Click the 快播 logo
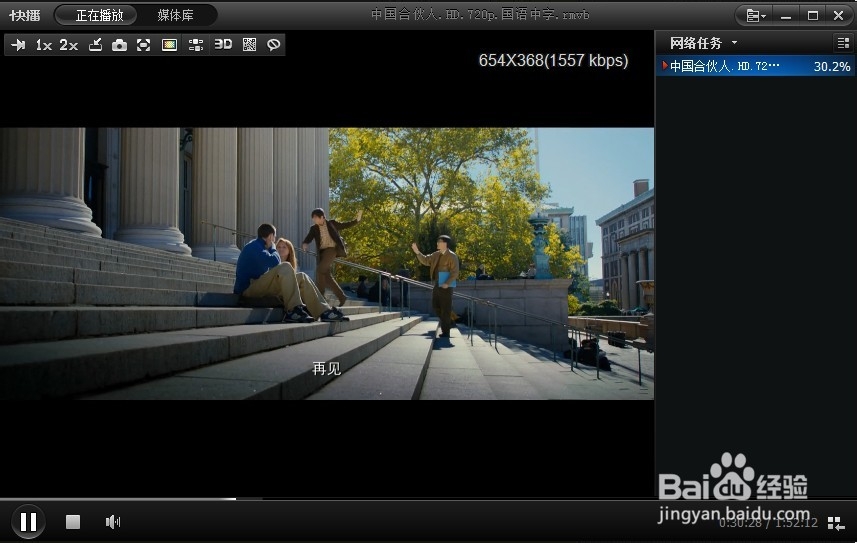Image resolution: width=857 pixels, height=543 pixels. 25,15
